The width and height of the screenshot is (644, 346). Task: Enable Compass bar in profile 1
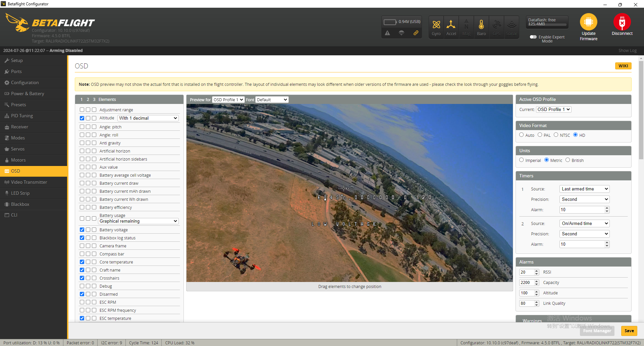[x=82, y=254]
